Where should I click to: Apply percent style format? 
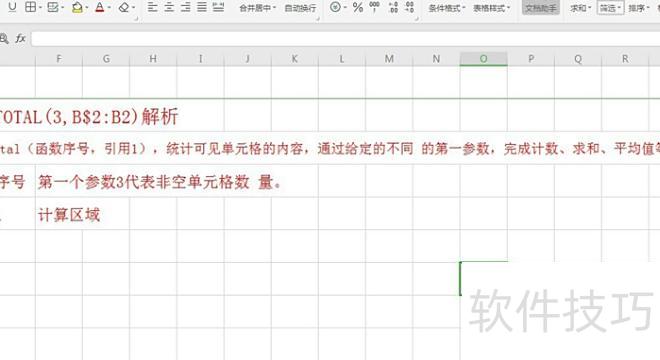tap(358, 7)
